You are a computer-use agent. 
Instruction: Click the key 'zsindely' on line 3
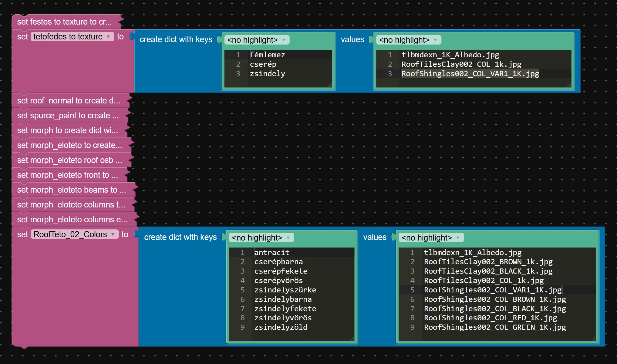(x=267, y=74)
